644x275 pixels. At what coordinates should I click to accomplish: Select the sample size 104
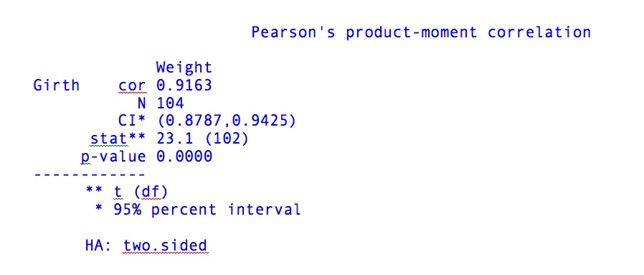pos(170,103)
